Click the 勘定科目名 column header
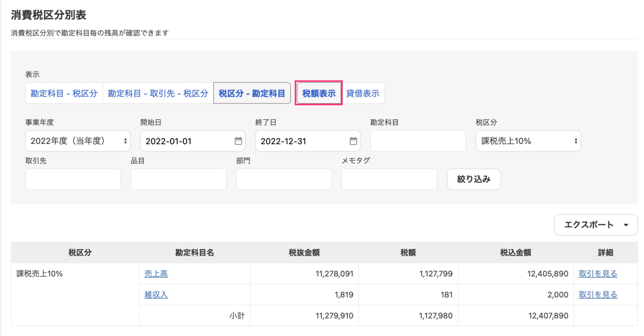 coord(195,252)
